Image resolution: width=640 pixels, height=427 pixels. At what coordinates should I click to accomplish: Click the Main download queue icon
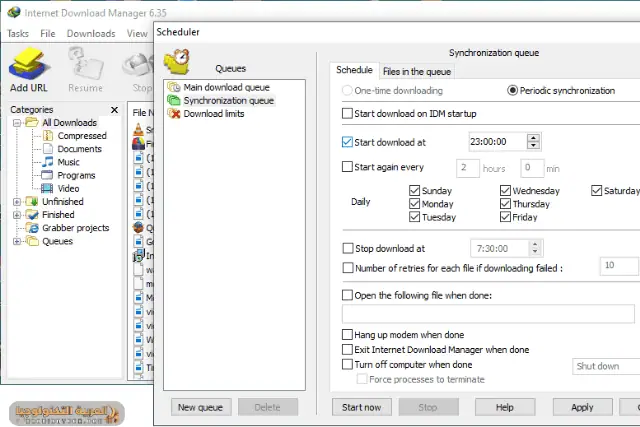[x=174, y=87]
